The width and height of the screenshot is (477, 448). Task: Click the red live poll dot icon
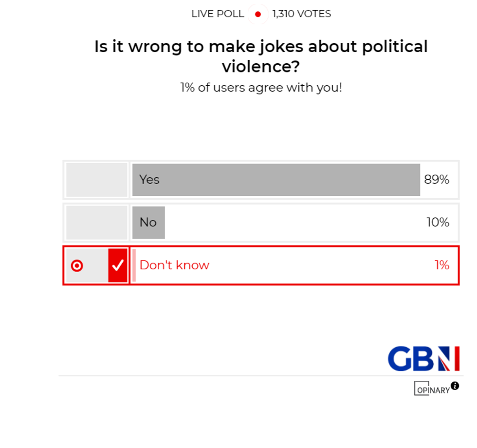258,14
